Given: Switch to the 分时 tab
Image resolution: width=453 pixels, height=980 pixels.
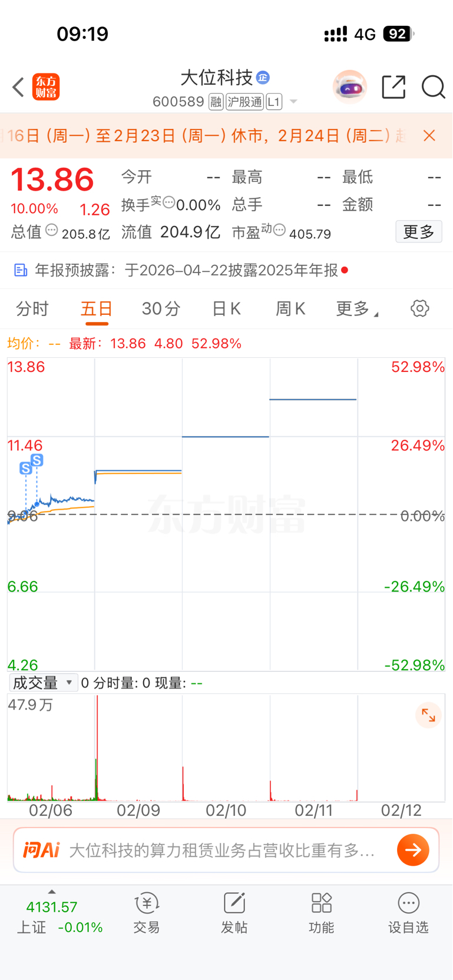Looking at the screenshot, I should pos(32,308).
